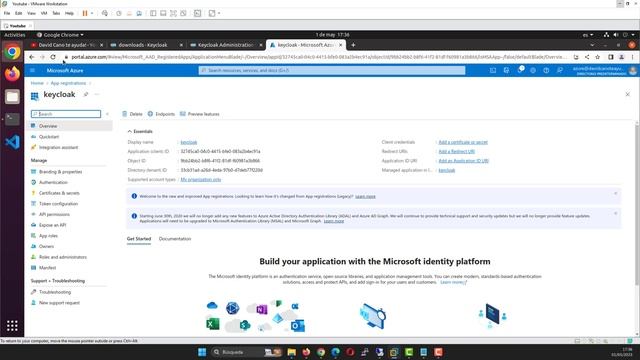Click Chrome's back navigation arrow
Screen dimensions: 640x360
click(32, 57)
